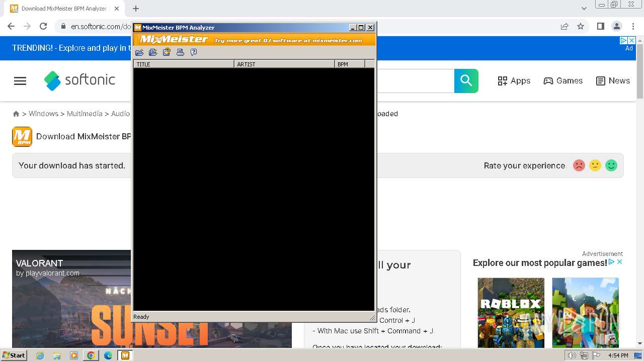This screenshot has height=362, width=644.
Task: Click the share page icon in address bar
Action: point(565,26)
